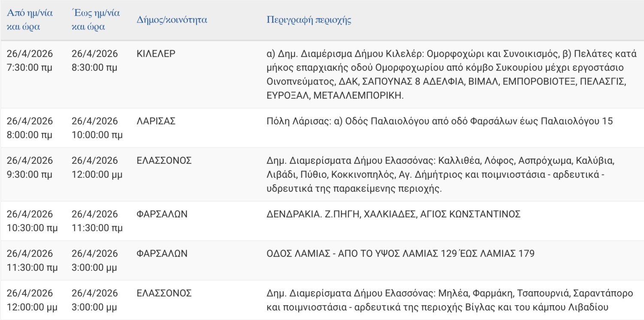Select ΦΑΡΣΑΛΩΝ in the ΟΔΟΣ ΛΑΜΙΑΣ row
The height and width of the screenshot is (320, 644).
162,254
